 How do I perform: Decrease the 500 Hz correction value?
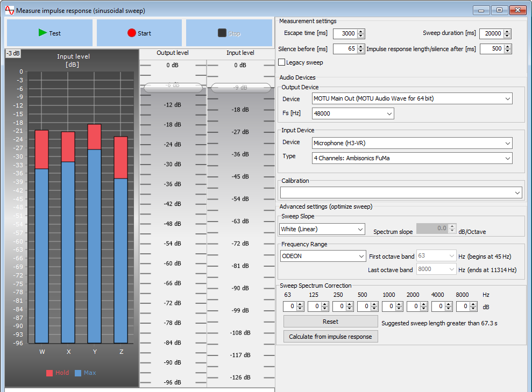(374, 309)
